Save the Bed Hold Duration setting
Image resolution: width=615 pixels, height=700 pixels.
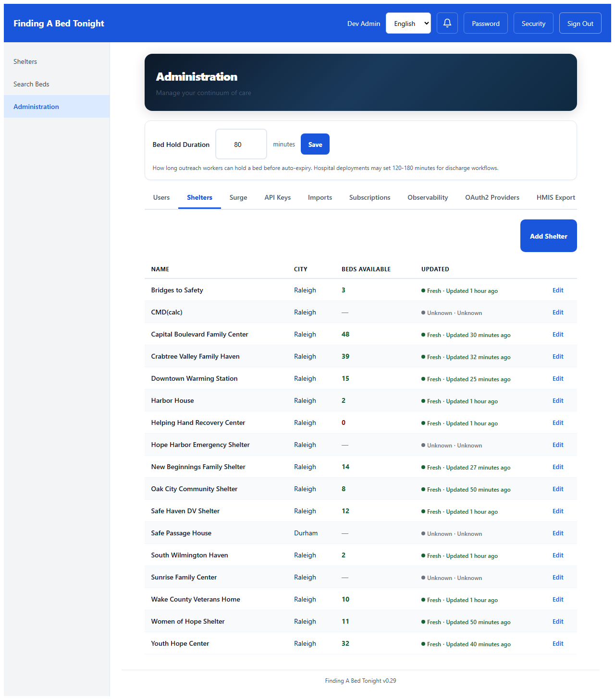click(315, 144)
